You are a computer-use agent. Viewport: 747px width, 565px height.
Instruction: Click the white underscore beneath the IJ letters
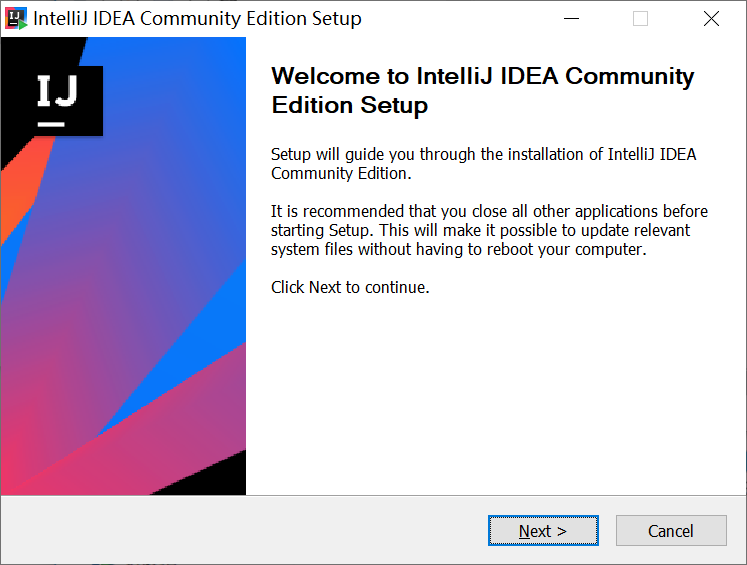52,123
